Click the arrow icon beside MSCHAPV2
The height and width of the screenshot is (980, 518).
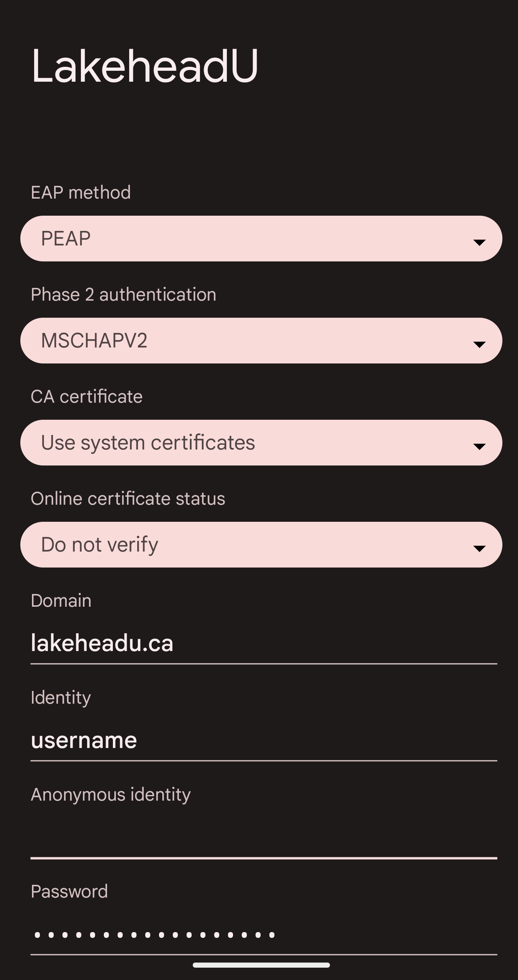click(479, 344)
